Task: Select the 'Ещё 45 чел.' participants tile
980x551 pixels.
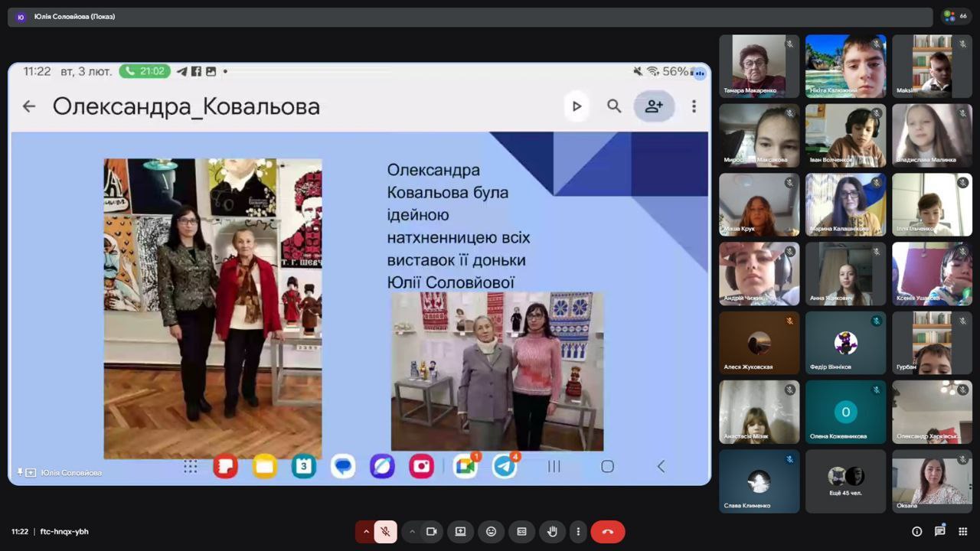Action: 845,481
